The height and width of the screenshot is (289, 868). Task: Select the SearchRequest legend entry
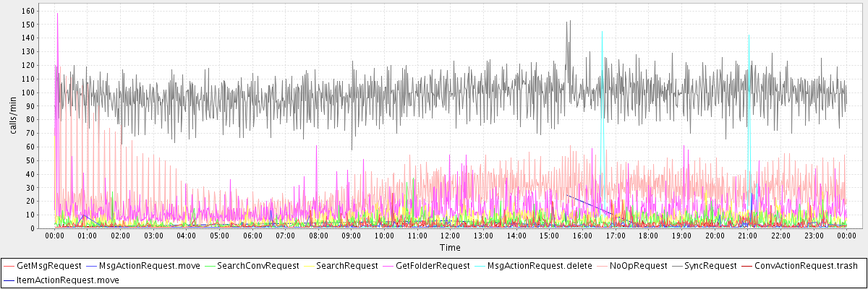[x=346, y=266]
